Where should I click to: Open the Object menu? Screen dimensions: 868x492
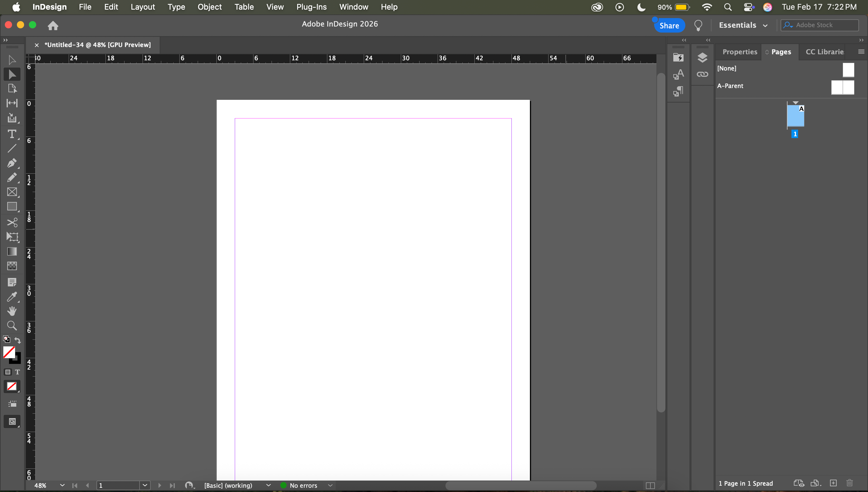click(x=209, y=7)
